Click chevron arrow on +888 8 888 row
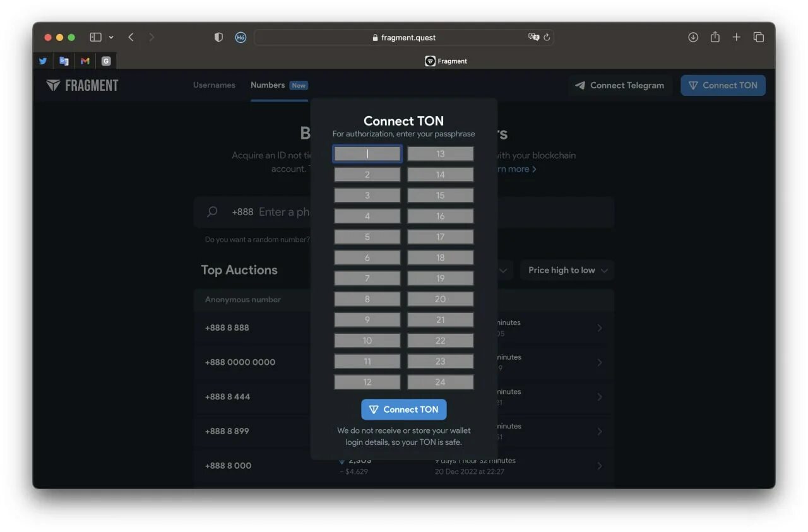Viewport: 808px width, 532px height. click(x=600, y=328)
